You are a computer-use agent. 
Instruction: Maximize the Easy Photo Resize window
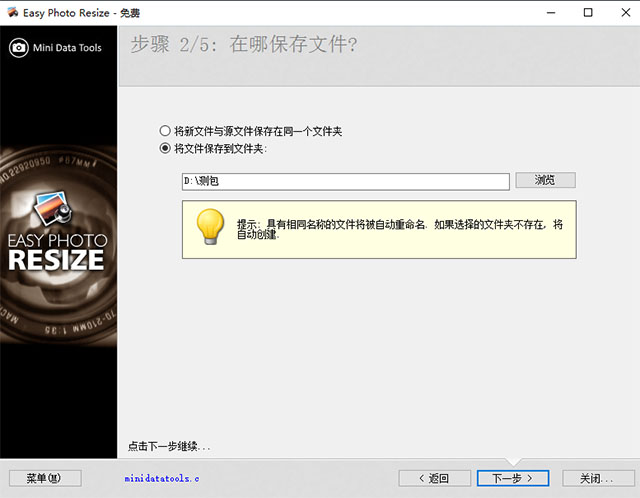[588, 13]
